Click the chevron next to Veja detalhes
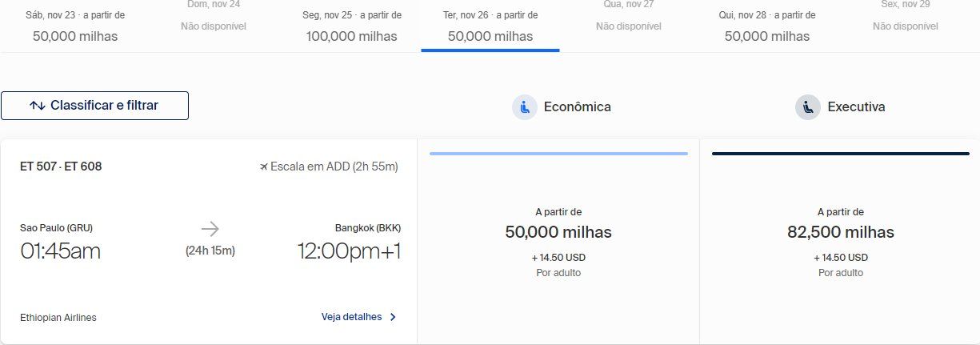Image resolution: width=980 pixels, height=345 pixels. (x=393, y=317)
